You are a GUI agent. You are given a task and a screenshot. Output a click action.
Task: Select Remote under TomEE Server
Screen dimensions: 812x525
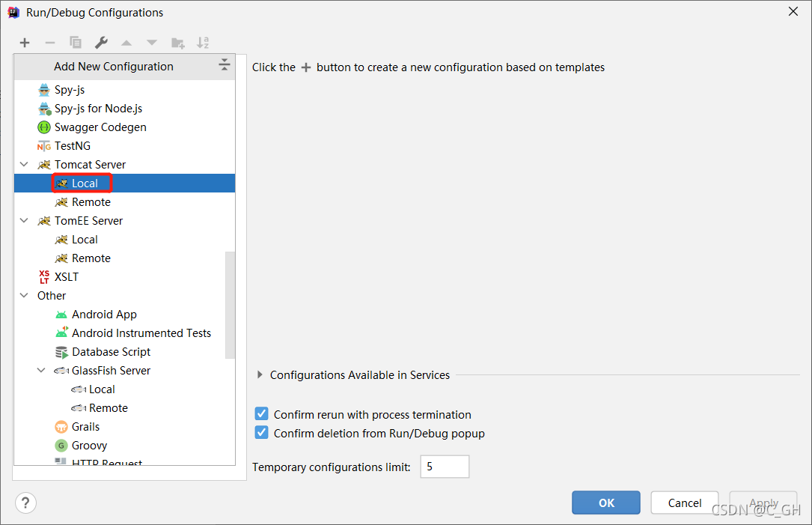[x=124, y=258]
